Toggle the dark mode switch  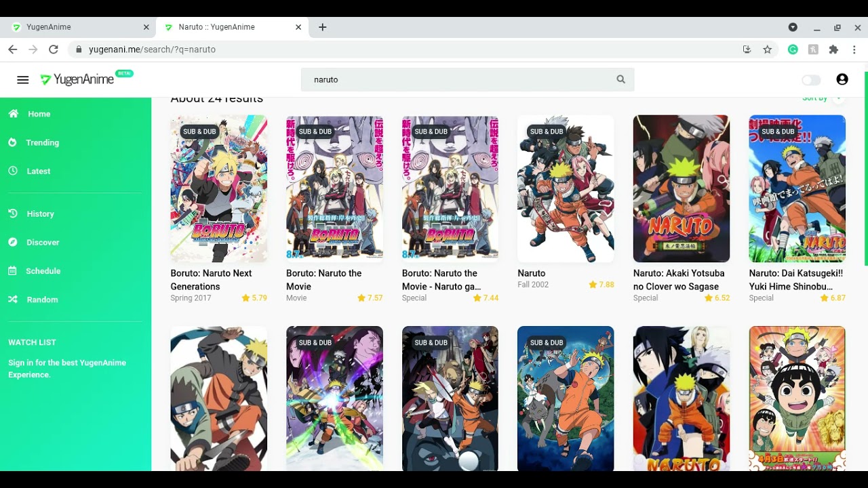pyautogui.click(x=811, y=80)
